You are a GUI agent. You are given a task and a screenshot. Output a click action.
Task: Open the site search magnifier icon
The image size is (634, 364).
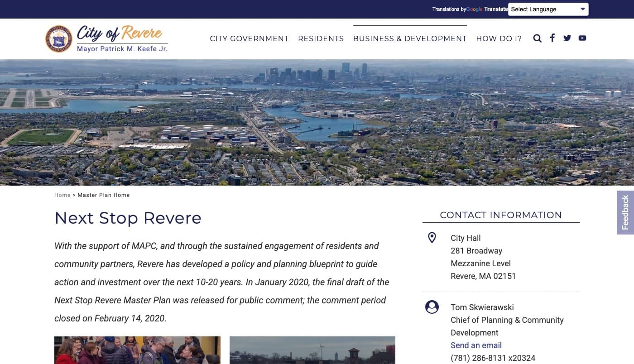537,38
